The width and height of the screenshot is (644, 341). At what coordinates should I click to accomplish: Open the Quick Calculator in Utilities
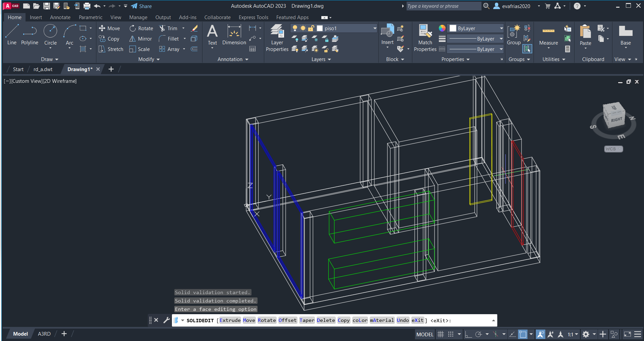[x=567, y=49]
